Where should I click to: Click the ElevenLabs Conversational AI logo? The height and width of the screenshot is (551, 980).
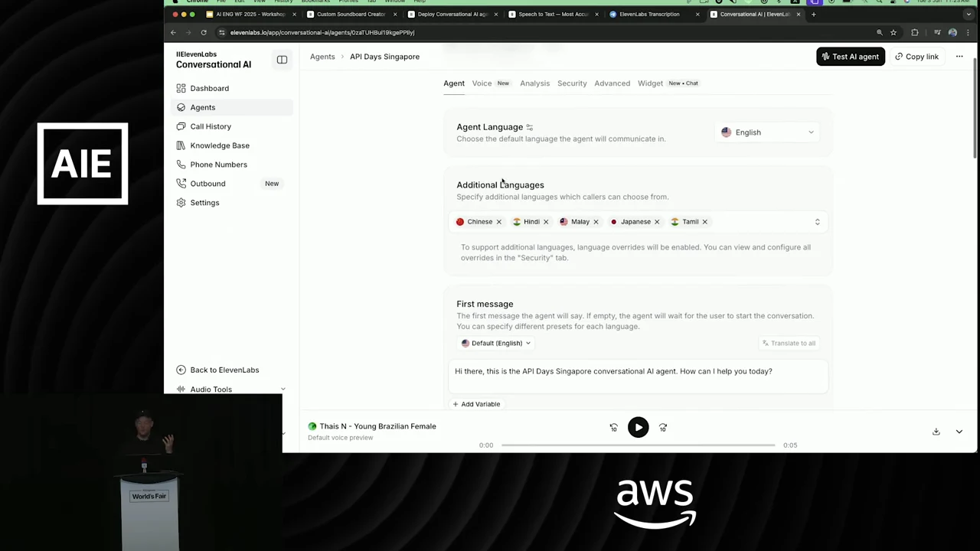click(214, 60)
